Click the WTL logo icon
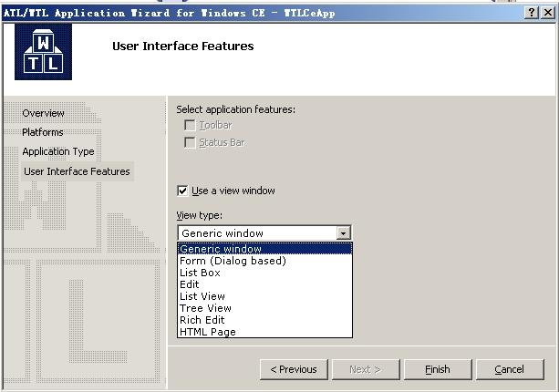The image size is (559, 392). click(43, 52)
